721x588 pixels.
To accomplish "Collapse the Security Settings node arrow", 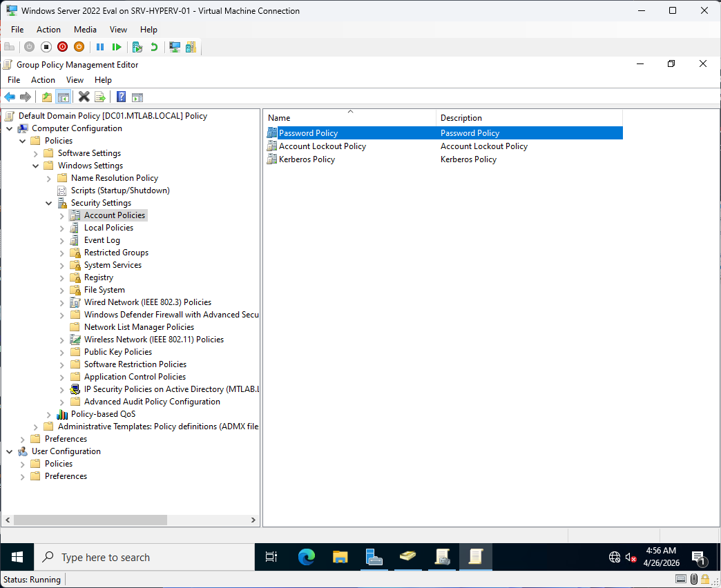I will (48, 203).
